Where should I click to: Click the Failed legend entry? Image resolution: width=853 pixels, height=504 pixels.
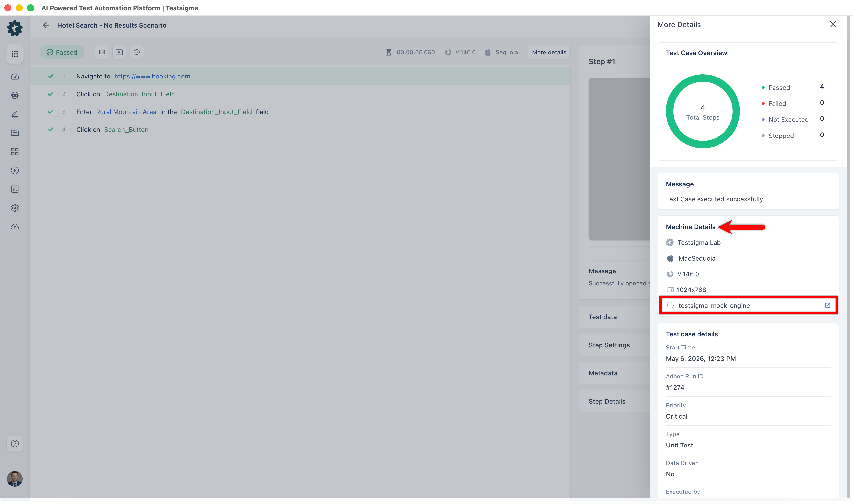tap(793, 103)
